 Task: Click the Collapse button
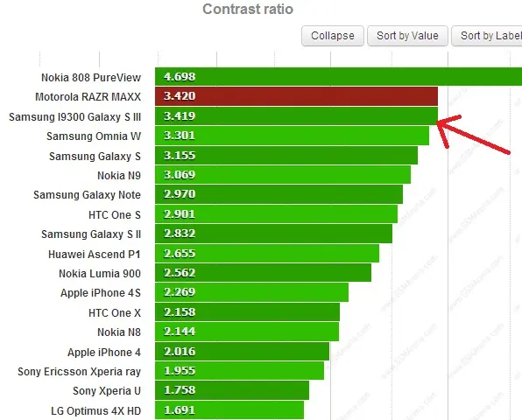point(333,36)
